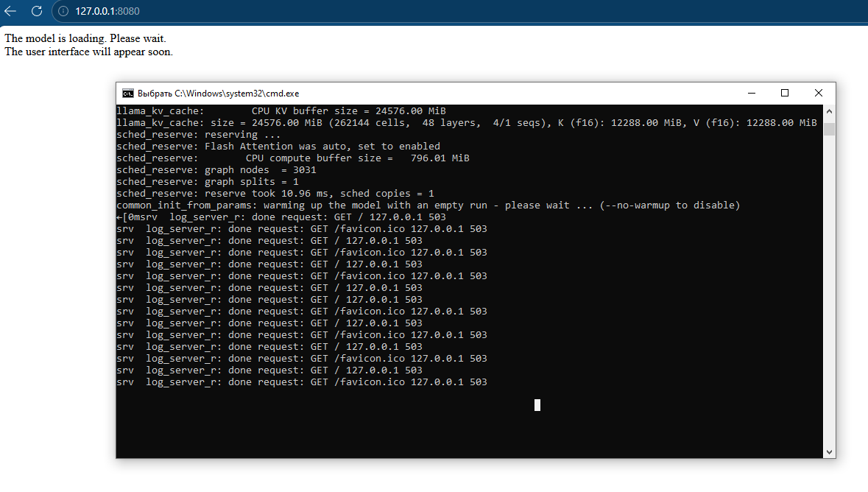Viewport: 868px width, 492px height.
Task: Close the cmd.exe console window
Action: 819,94
